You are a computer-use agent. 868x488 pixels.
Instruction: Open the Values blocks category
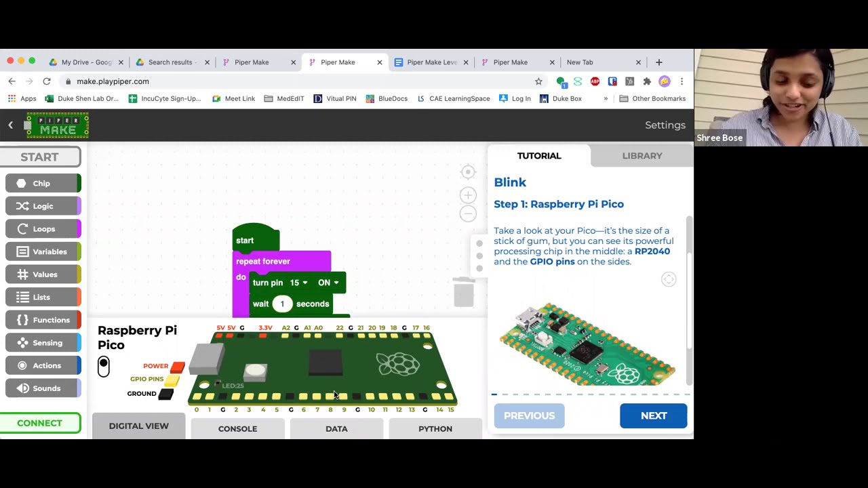43,274
